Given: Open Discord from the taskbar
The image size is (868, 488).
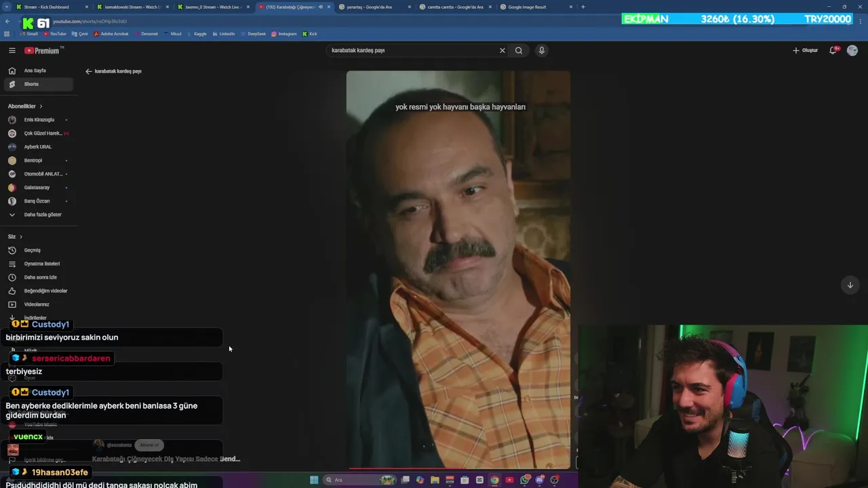Looking at the screenshot, I should point(540,480).
